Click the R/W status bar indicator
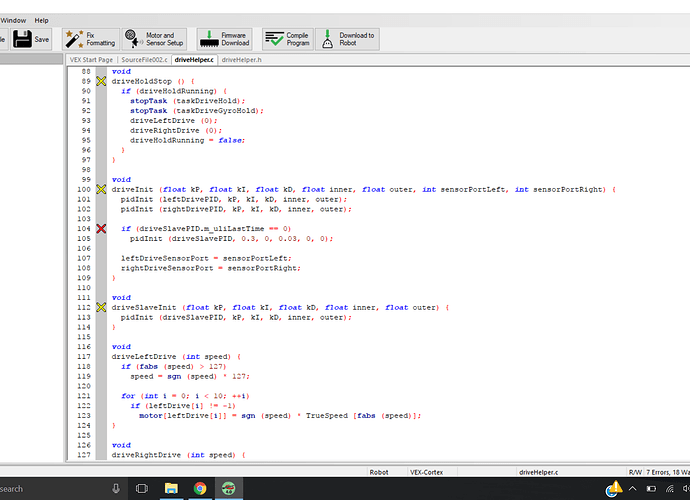690x500 pixels. pyautogui.click(x=635, y=472)
